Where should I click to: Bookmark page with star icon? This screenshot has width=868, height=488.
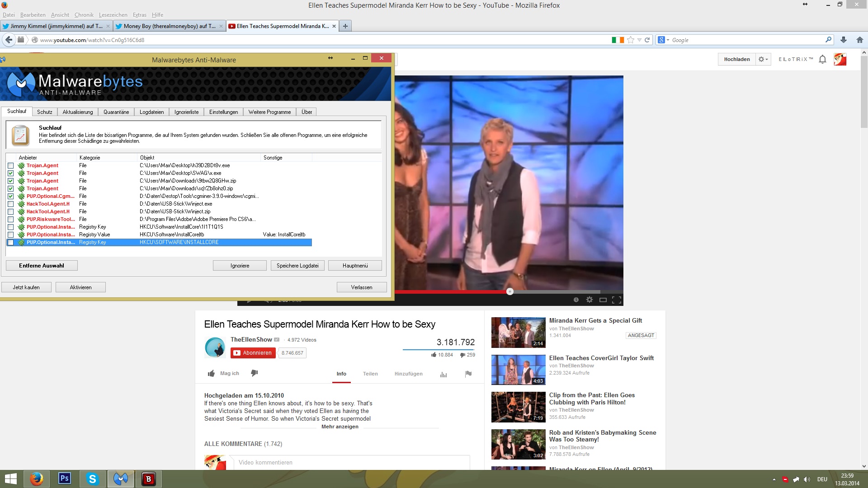pyautogui.click(x=631, y=40)
